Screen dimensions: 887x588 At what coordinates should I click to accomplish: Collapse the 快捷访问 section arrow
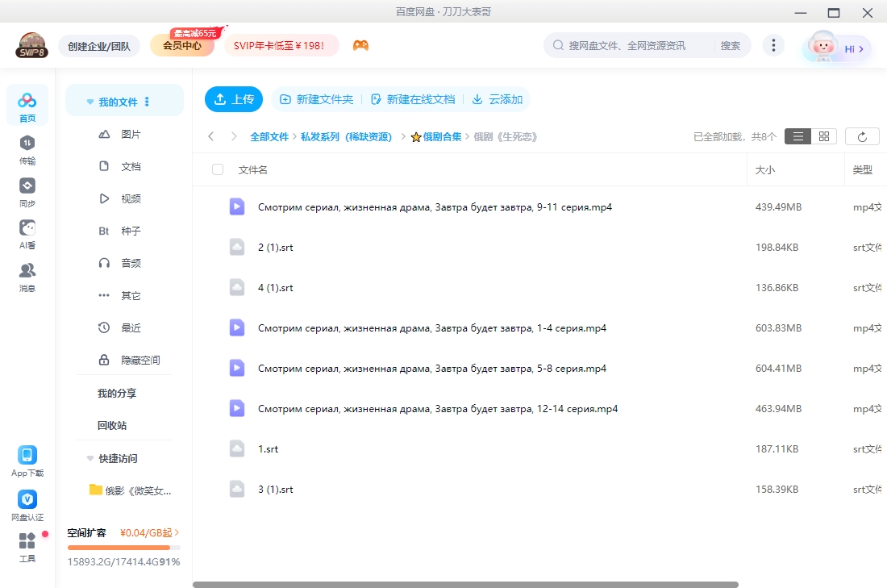pyautogui.click(x=90, y=458)
